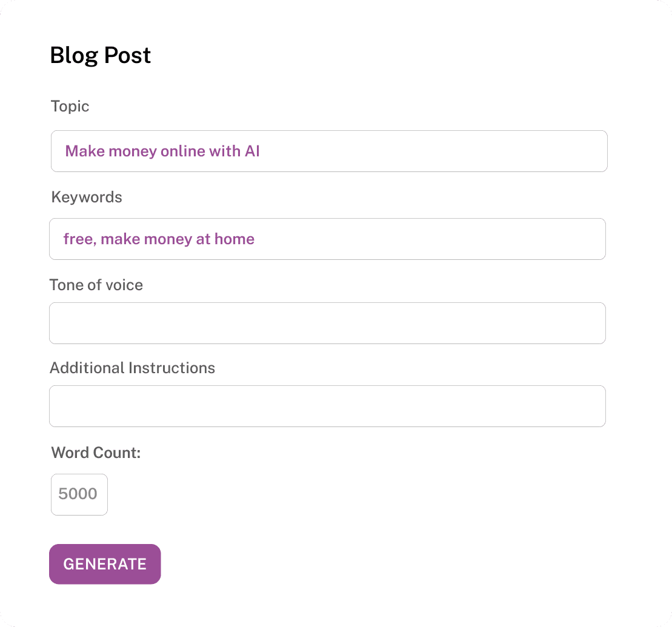Activate the purple GENERATE control

click(x=104, y=564)
